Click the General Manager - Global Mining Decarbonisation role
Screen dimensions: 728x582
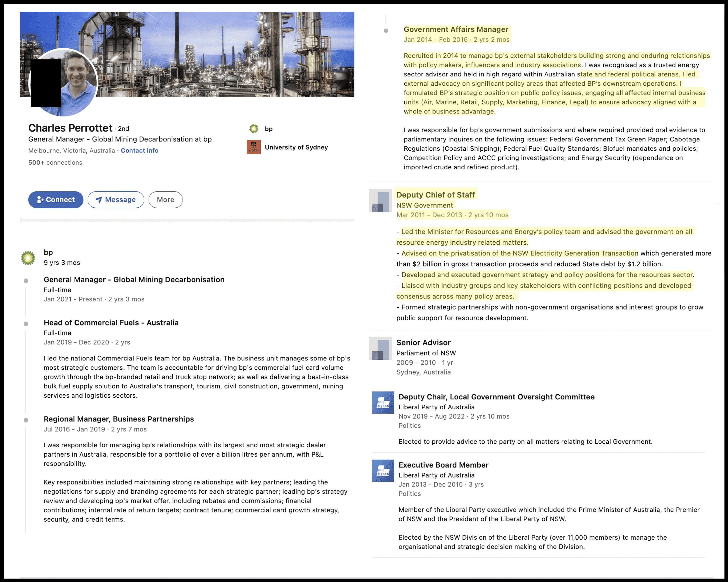134,280
